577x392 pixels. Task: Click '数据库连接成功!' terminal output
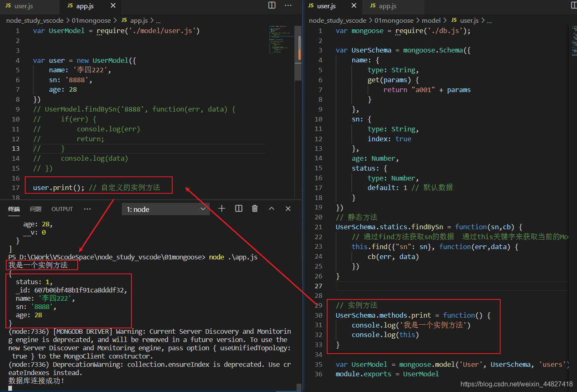point(36,381)
